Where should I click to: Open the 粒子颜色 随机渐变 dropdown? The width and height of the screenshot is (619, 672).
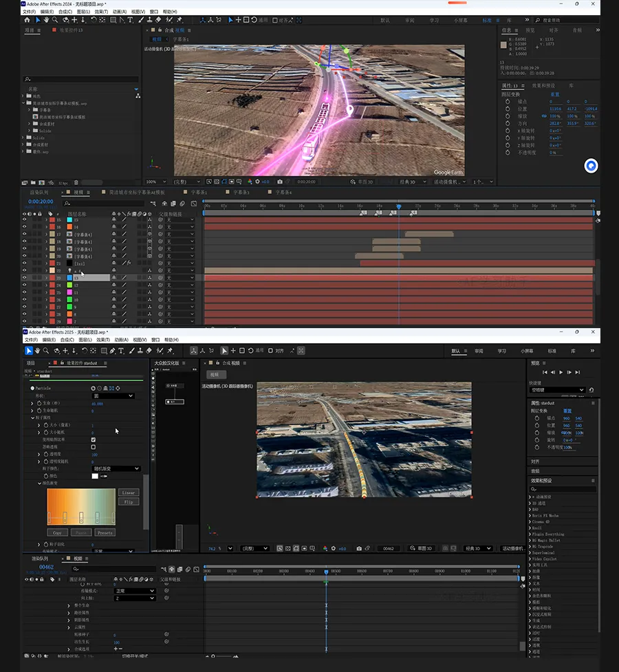[x=116, y=468]
